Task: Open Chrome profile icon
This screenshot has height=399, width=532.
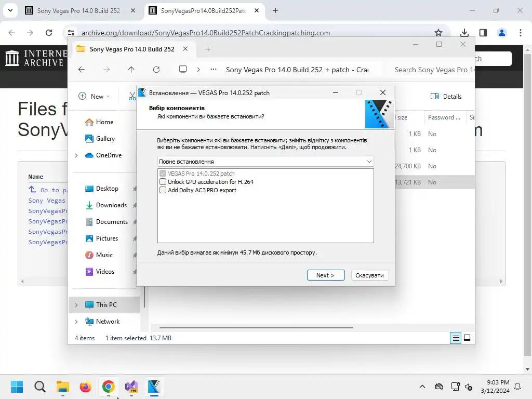Action: point(501,33)
